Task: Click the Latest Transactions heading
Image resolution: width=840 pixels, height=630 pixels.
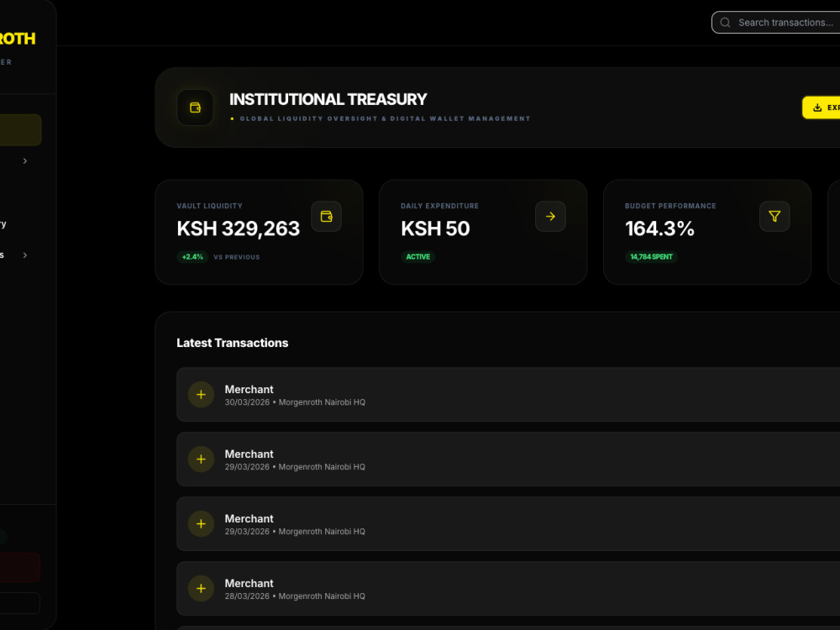Action: point(233,343)
